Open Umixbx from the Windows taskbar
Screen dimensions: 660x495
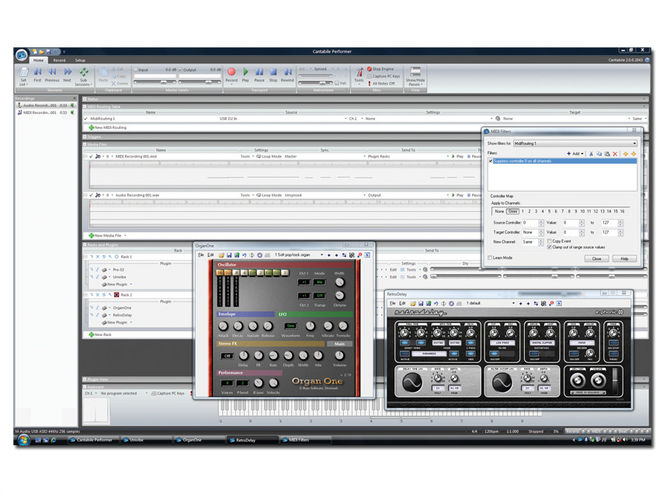(146, 440)
